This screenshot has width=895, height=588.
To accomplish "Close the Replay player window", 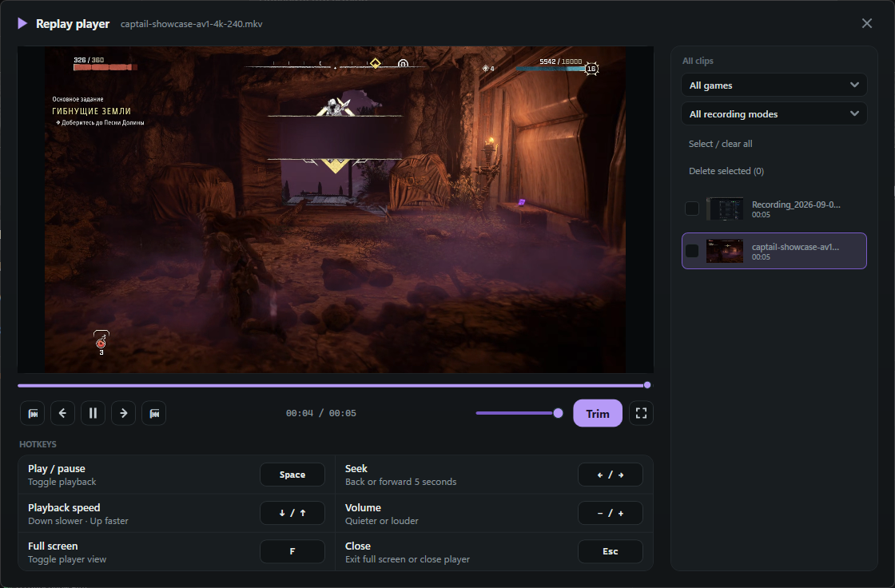I will pos(866,23).
